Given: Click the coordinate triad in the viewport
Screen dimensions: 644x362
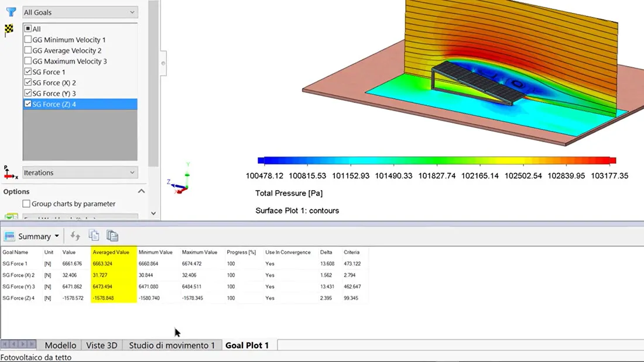Looking at the screenshot, I should click(x=180, y=178).
